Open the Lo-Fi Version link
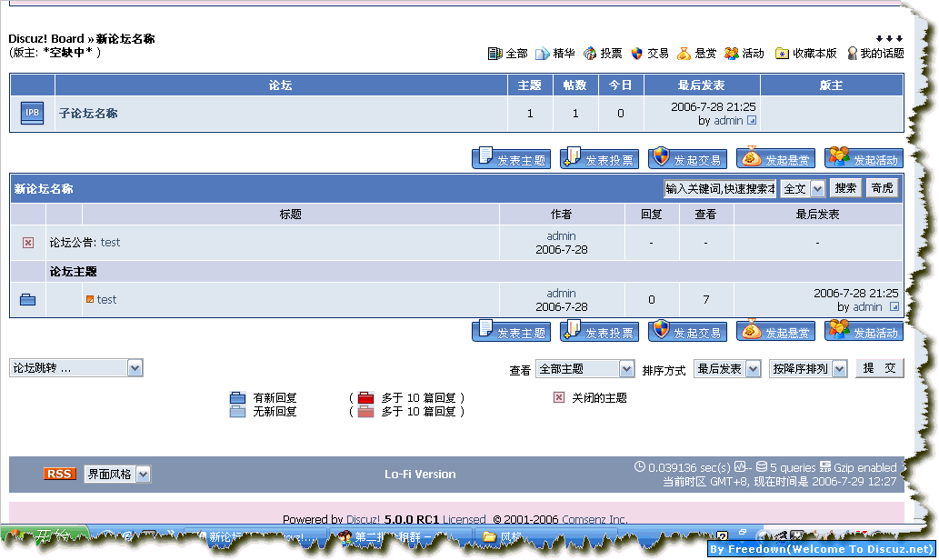Viewport: 939px width, 560px height. [420, 474]
